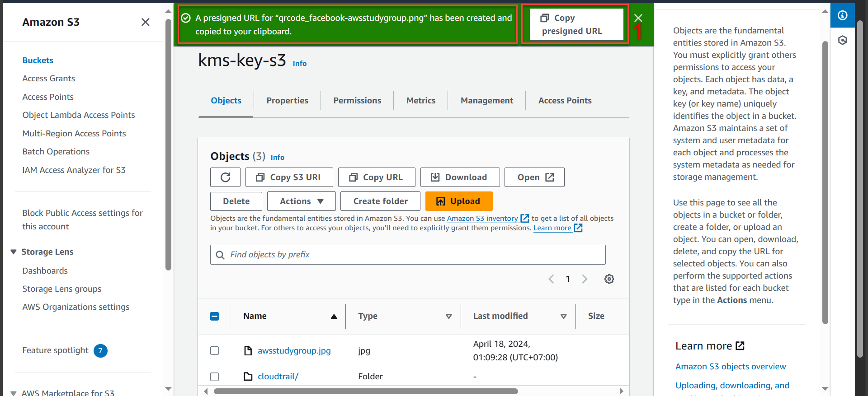Open Learn more external link heading

(710, 346)
